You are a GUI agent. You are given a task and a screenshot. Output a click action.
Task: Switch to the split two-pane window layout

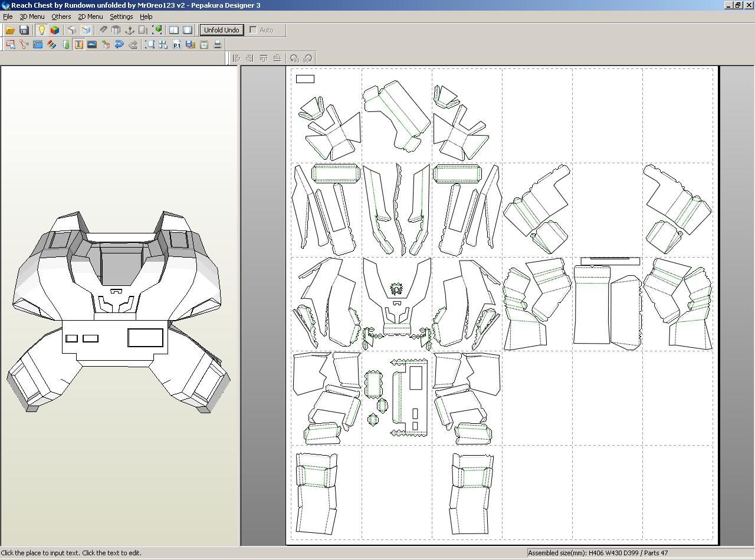point(174,30)
